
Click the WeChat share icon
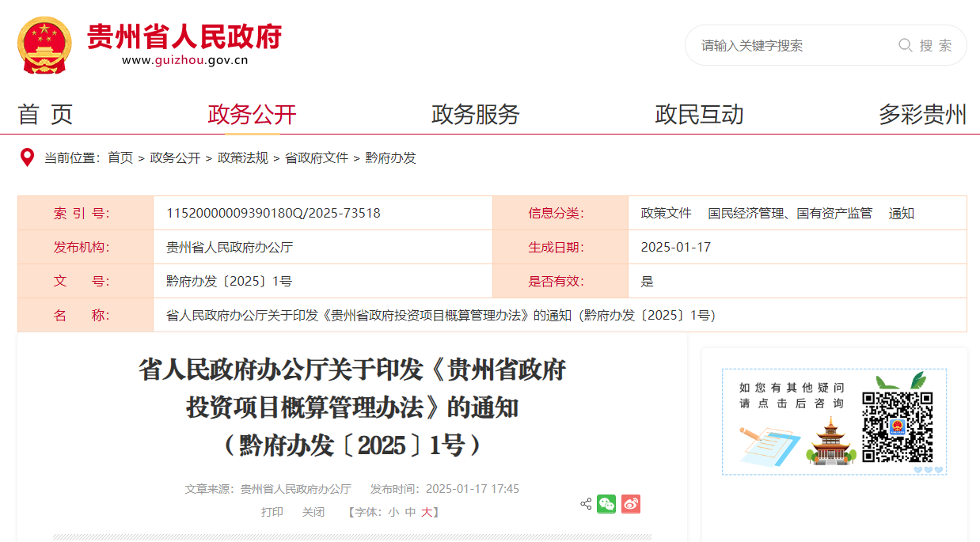[606, 503]
